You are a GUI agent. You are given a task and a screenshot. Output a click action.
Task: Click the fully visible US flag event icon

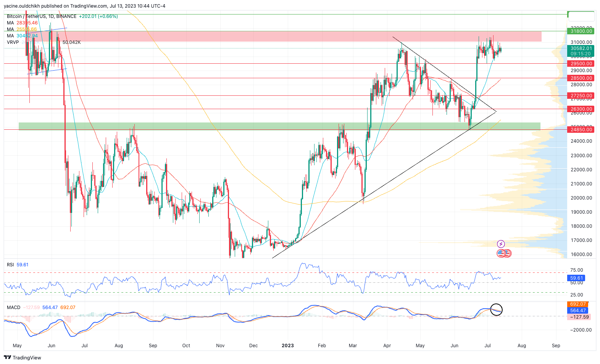pos(501,253)
